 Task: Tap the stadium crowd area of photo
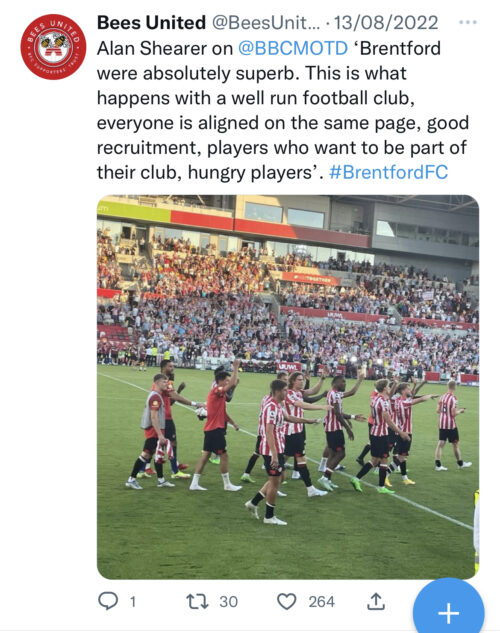[288, 307]
